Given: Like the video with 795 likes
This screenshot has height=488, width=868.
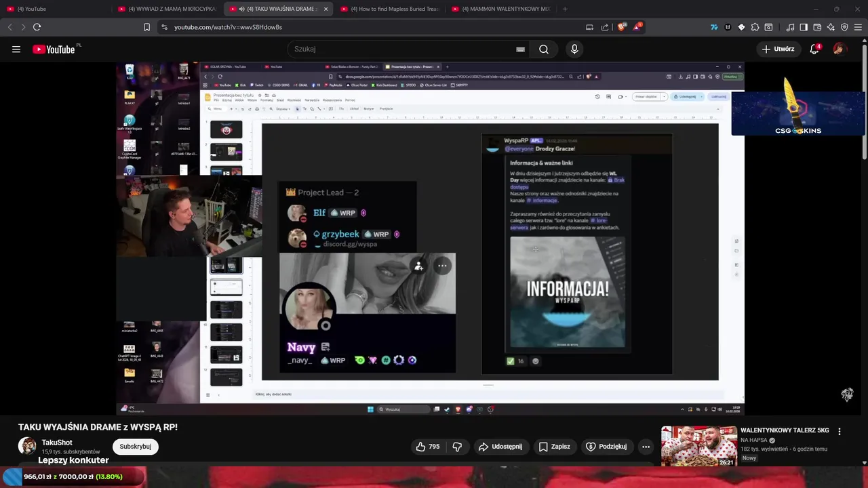Looking at the screenshot, I should click(x=428, y=447).
